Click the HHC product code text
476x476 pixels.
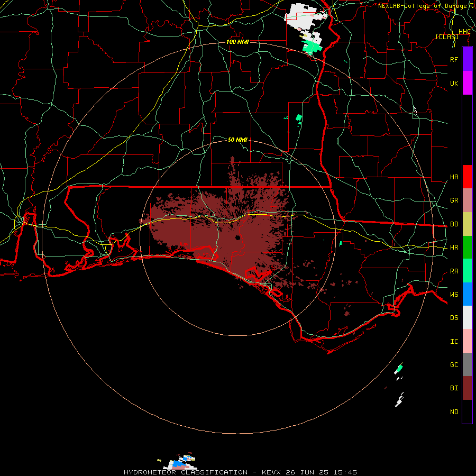464,32
